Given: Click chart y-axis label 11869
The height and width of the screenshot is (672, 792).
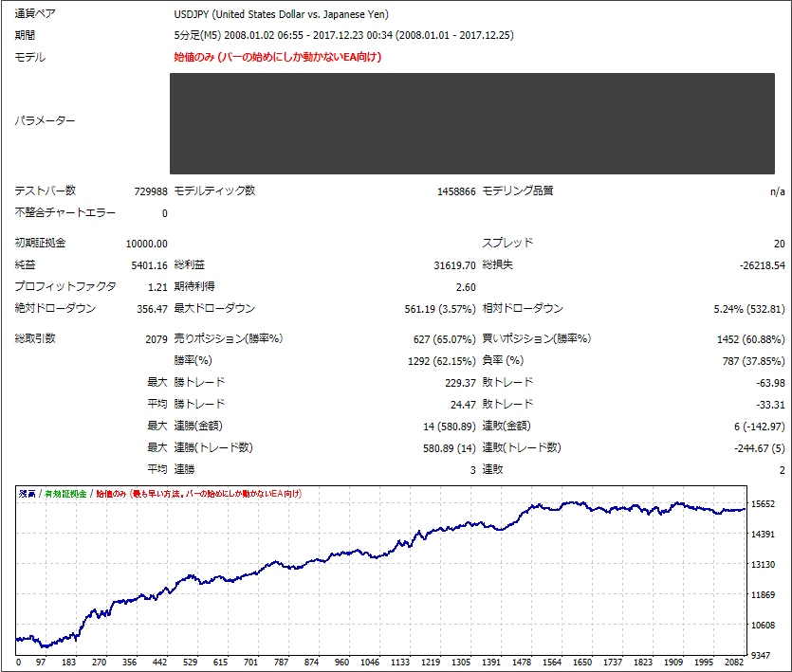Looking at the screenshot, I should coord(764,594).
